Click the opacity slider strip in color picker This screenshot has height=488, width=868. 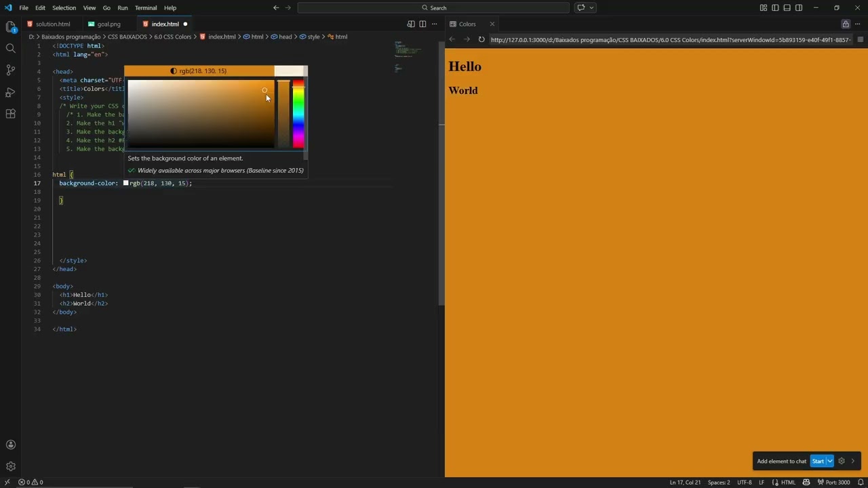[283, 114]
